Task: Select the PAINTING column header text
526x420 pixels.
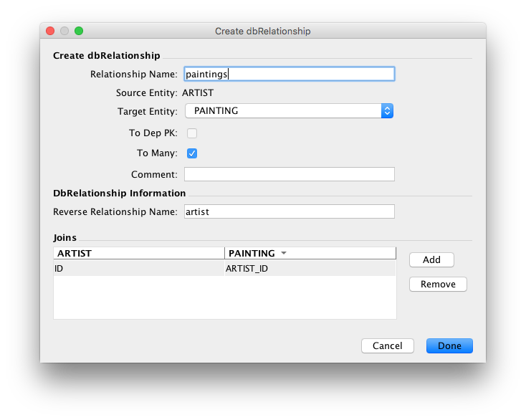Action: 252,253
